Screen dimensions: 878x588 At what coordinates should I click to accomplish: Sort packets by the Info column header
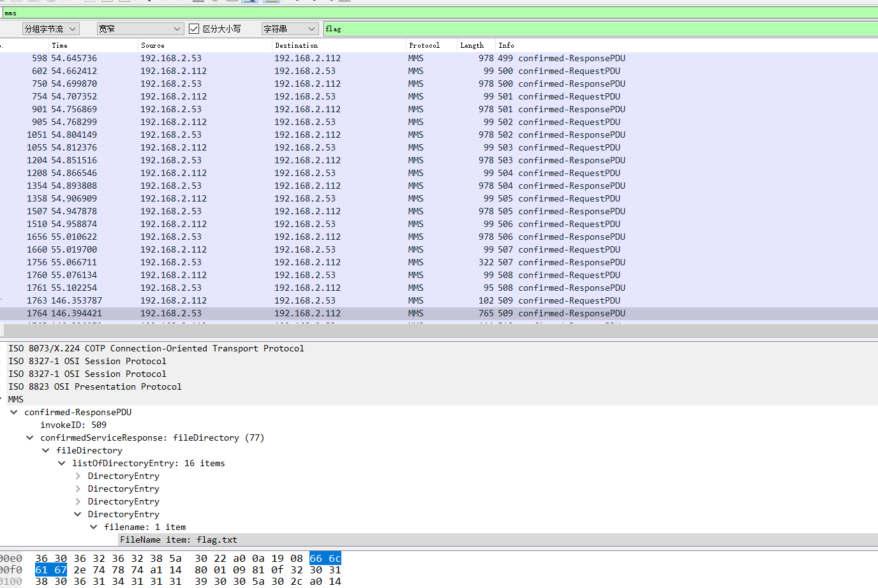tap(687, 45)
